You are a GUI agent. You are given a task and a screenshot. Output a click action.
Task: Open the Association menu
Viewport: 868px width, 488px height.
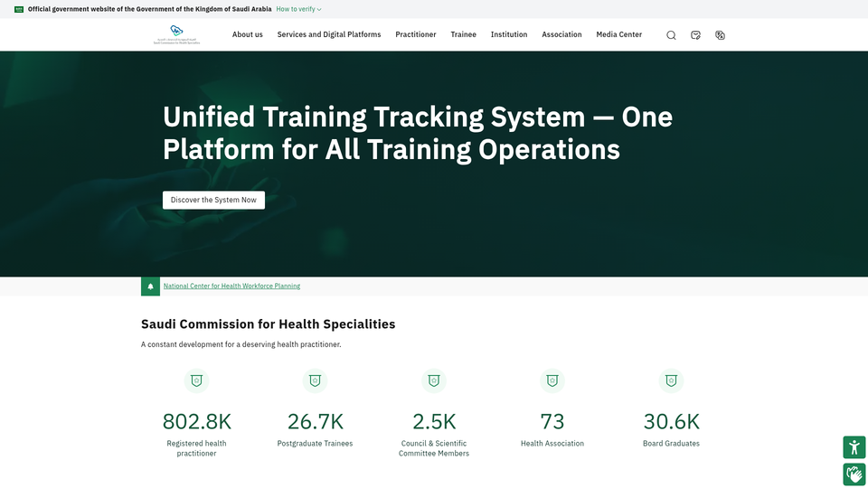click(x=561, y=34)
